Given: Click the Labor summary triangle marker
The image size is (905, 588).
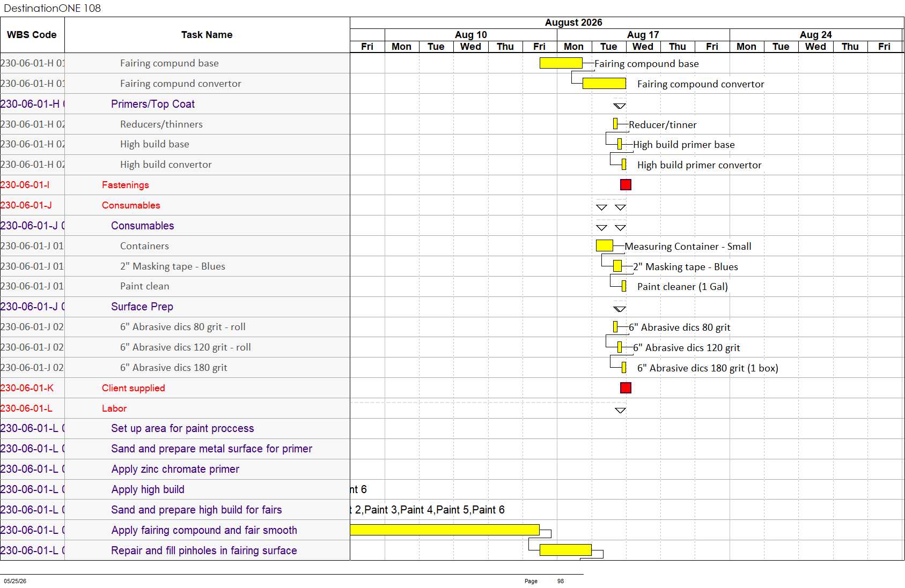Looking at the screenshot, I should [620, 411].
